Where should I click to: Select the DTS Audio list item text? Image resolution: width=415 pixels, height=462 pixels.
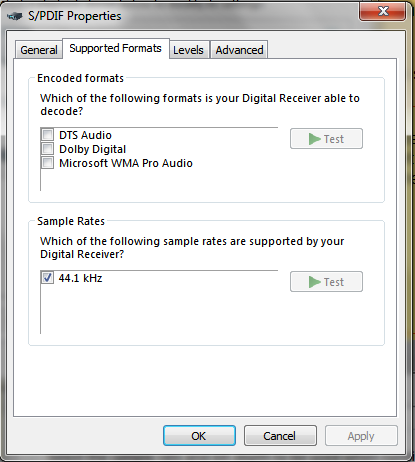coord(85,135)
